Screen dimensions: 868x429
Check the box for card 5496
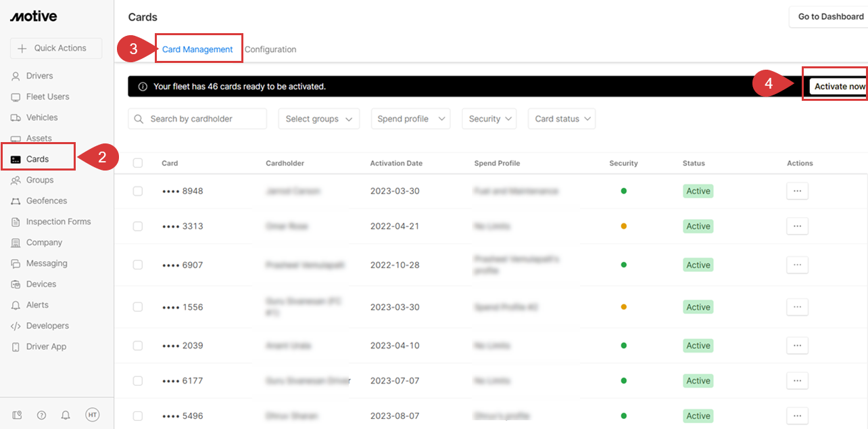coord(138,416)
